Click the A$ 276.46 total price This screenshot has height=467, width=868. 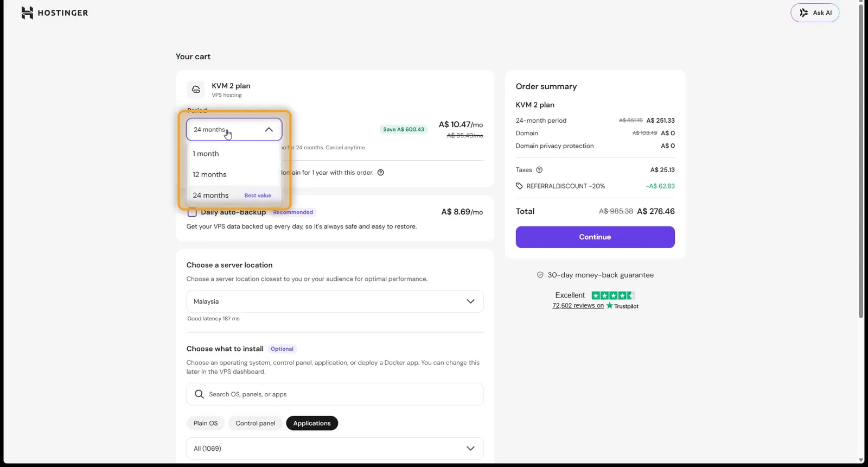[x=656, y=211]
